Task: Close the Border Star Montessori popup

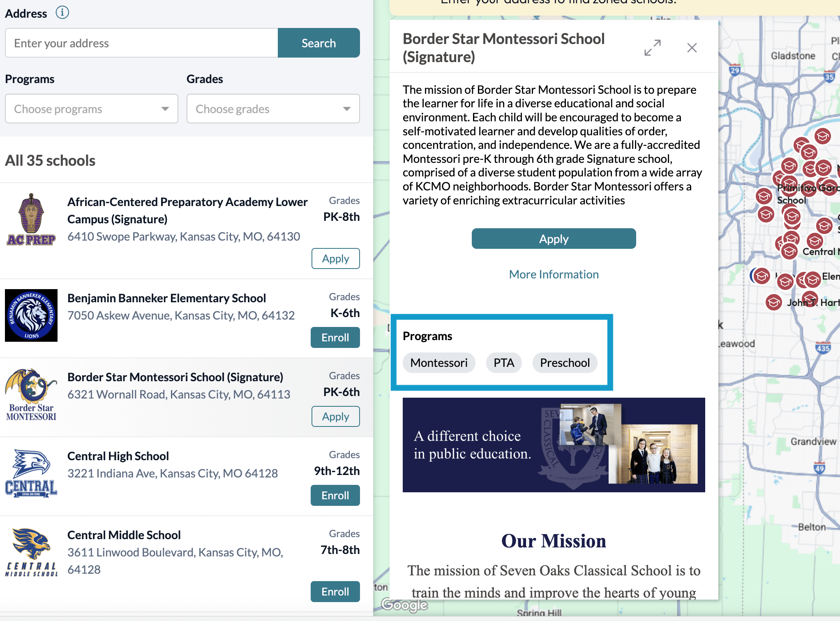Action: coord(692,48)
